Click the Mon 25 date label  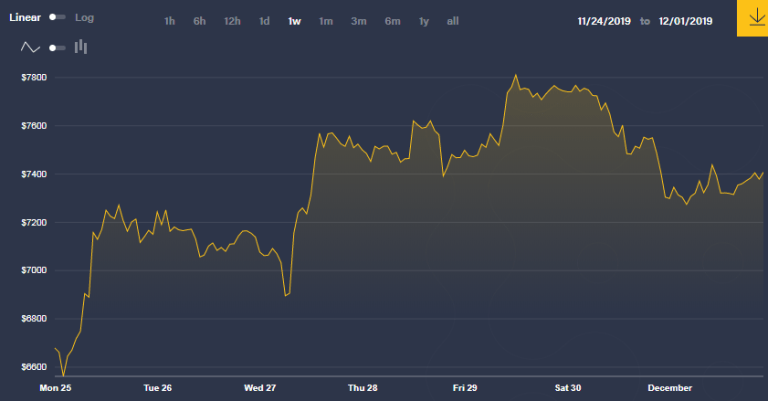point(55,388)
